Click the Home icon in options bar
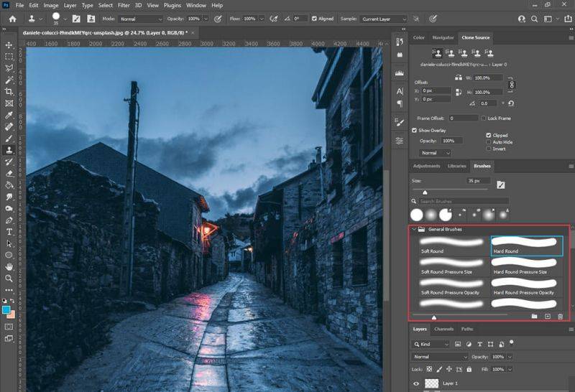This screenshot has height=392, width=575. pos(11,19)
